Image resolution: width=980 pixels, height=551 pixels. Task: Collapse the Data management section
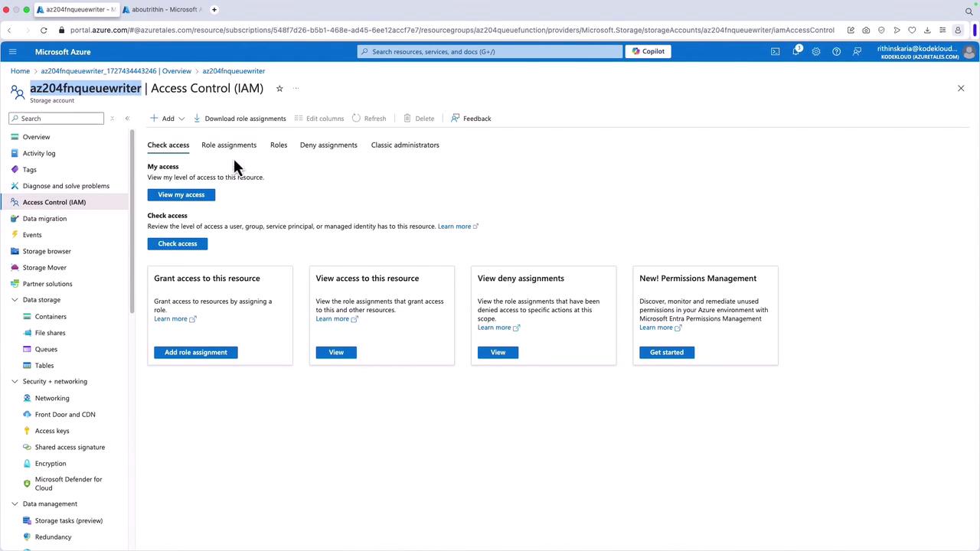pyautogui.click(x=15, y=504)
